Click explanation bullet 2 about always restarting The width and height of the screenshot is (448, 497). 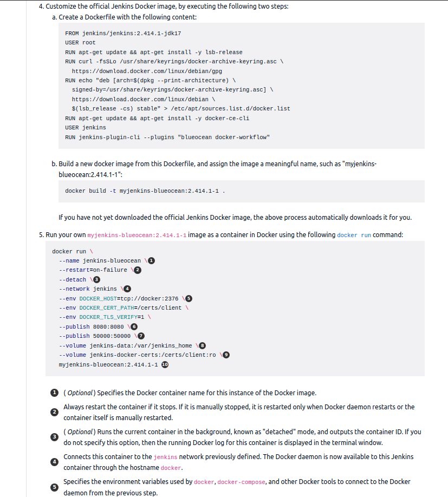(x=54, y=412)
